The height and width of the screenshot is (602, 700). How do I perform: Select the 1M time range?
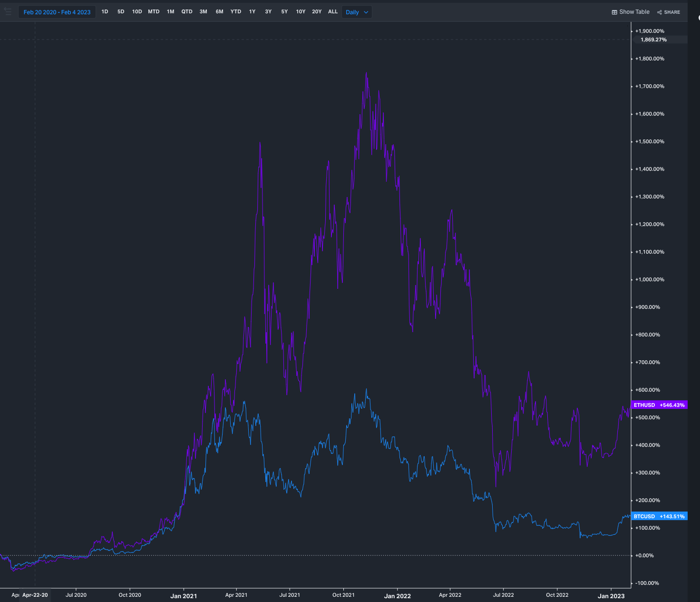click(170, 12)
